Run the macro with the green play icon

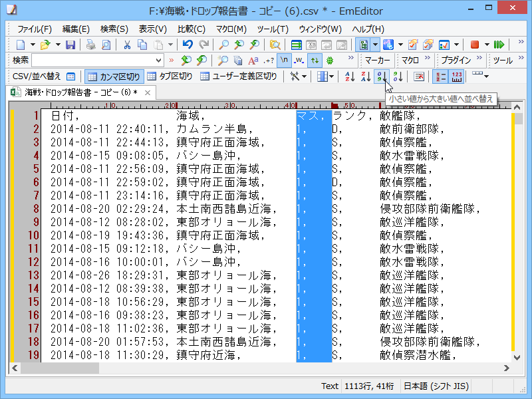[500, 45]
